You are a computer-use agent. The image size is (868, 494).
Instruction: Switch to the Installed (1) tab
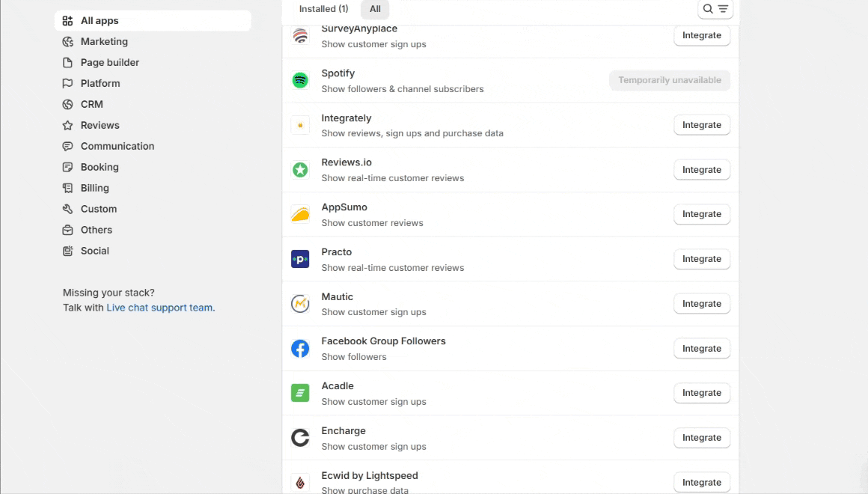(323, 9)
